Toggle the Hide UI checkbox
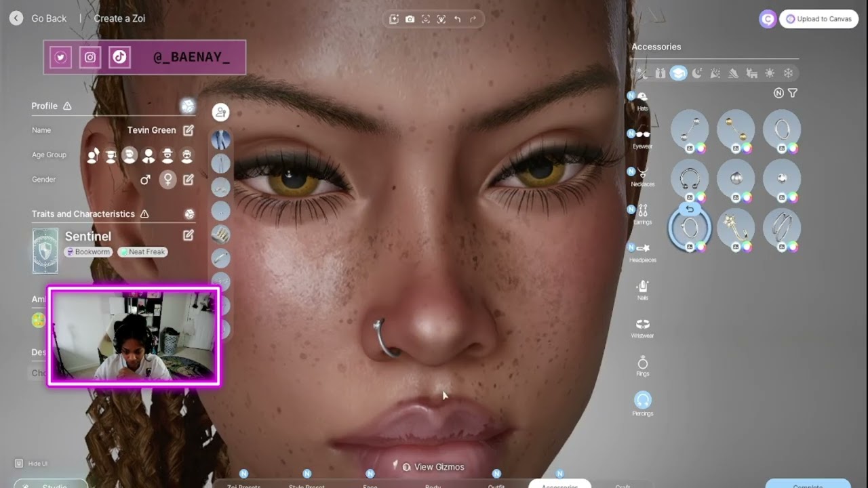Viewport: 868px width, 488px height. pos(19,464)
